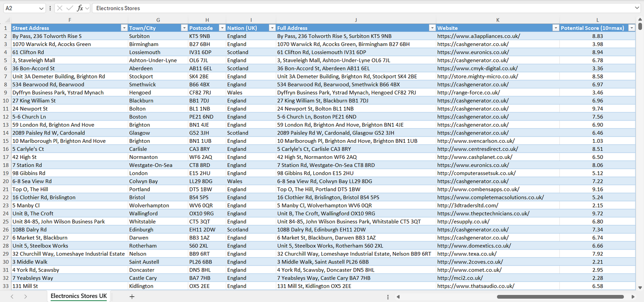This screenshot has height=302, width=644.
Task: Open the Name Box dropdown
Action: coord(41,8)
